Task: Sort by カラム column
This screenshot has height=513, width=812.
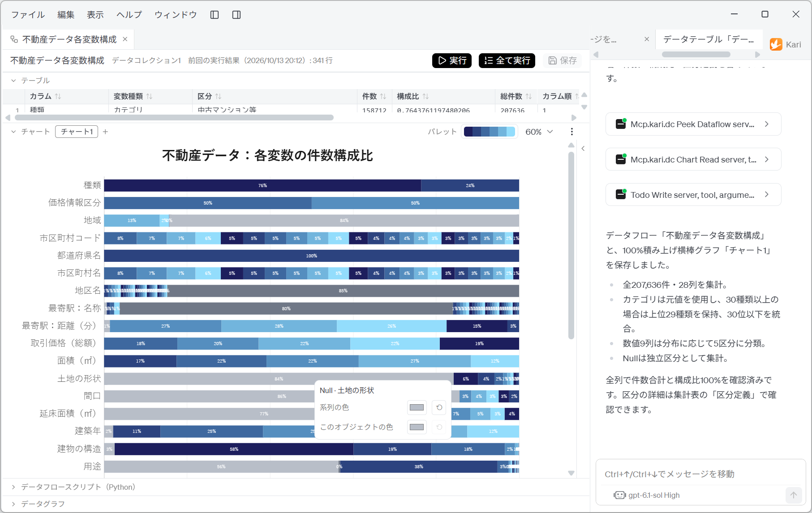Action: (58, 96)
